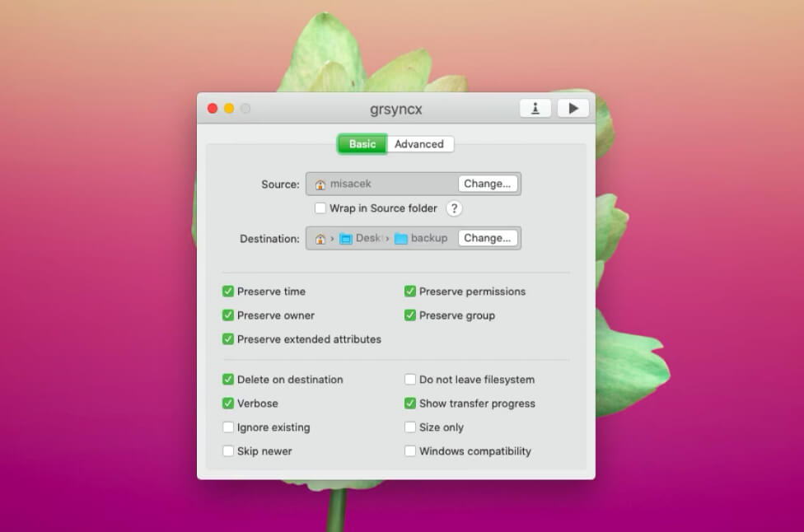The image size is (804, 532).
Task: Change the Source directory
Action: tap(488, 184)
